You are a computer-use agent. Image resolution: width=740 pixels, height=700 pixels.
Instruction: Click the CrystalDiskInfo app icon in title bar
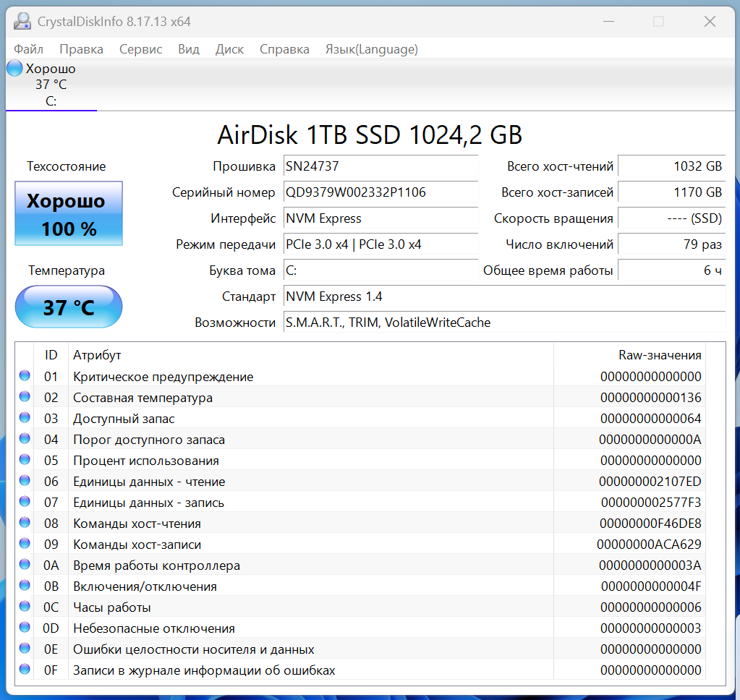[x=22, y=22]
